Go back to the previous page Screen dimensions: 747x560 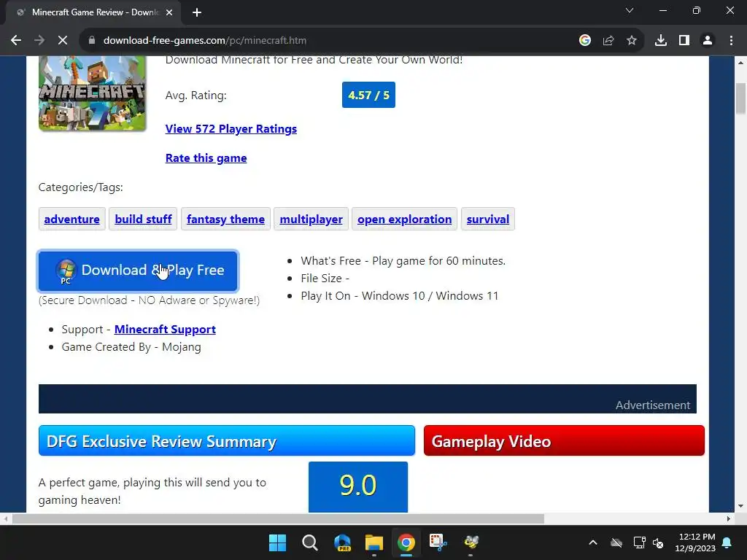(16, 41)
